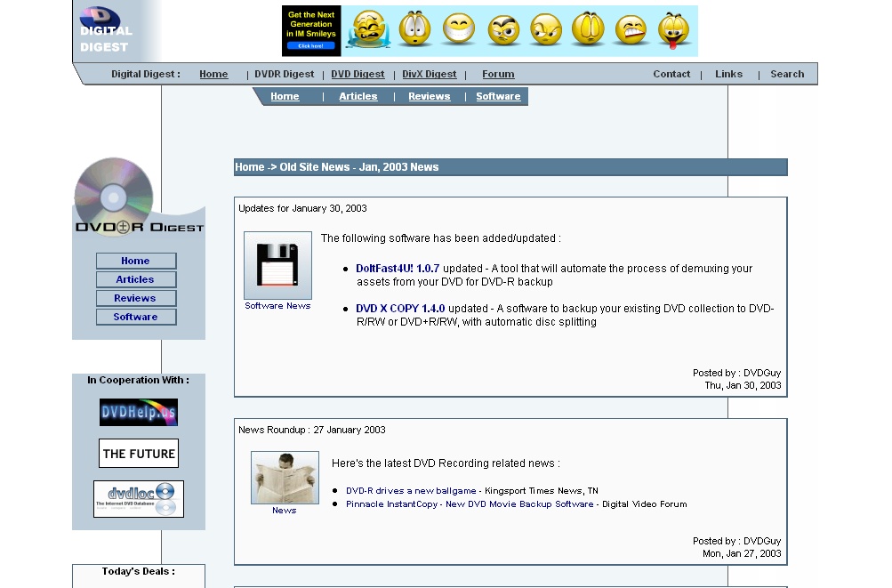The width and height of the screenshot is (892, 588).
Task: Read 'DVD-R drives a new ballgame' article
Action: click(x=411, y=491)
